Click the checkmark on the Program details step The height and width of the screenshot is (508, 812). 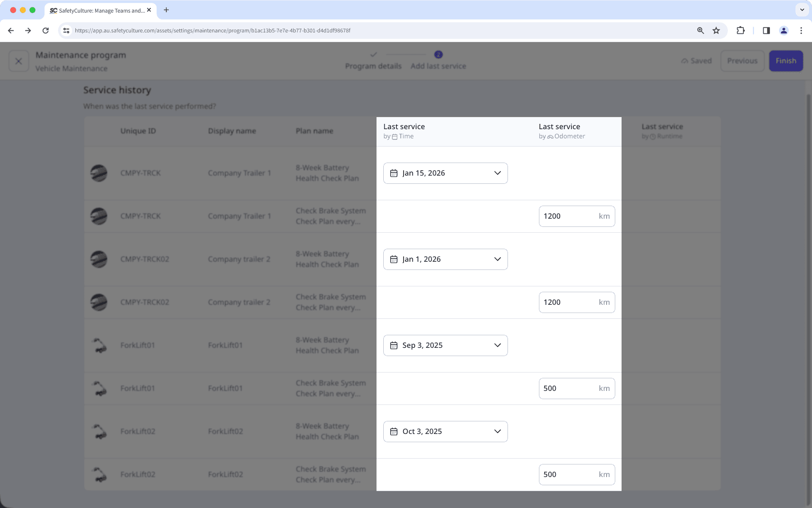pos(374,55)
